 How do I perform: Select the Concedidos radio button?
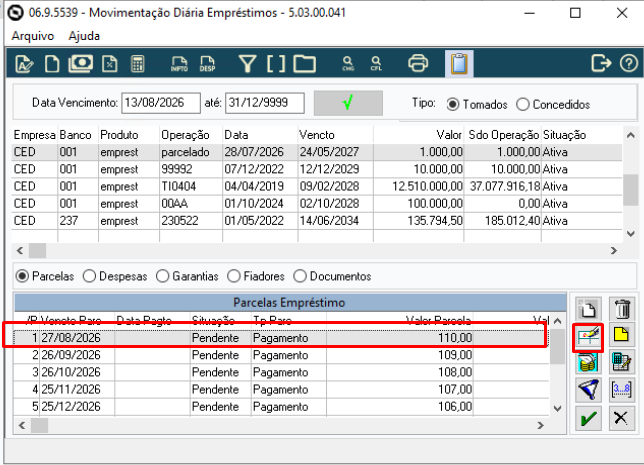click(x=522, y=104)
